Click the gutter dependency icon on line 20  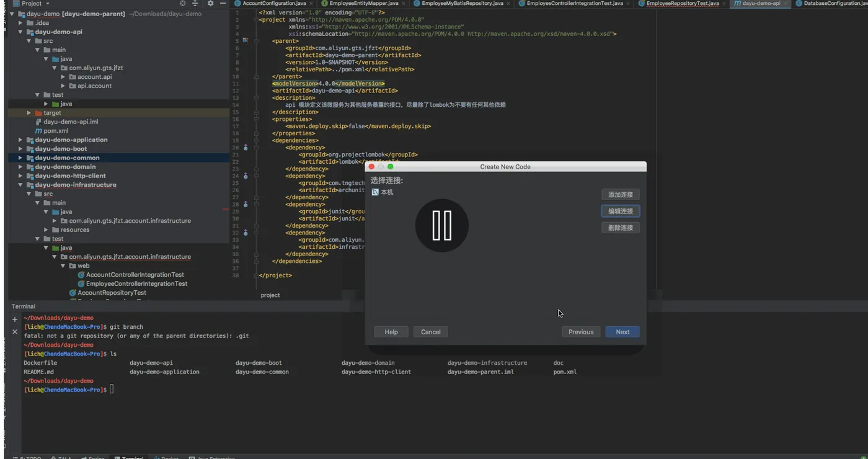(246, 148)
